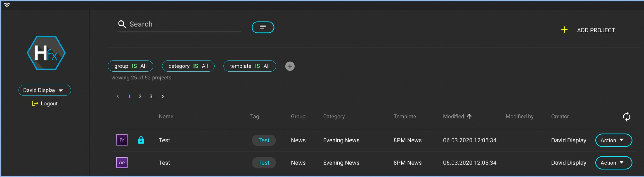Open the David Display user dropdown
The height and width of the screenshot is (177, 644).
point(44,90)
